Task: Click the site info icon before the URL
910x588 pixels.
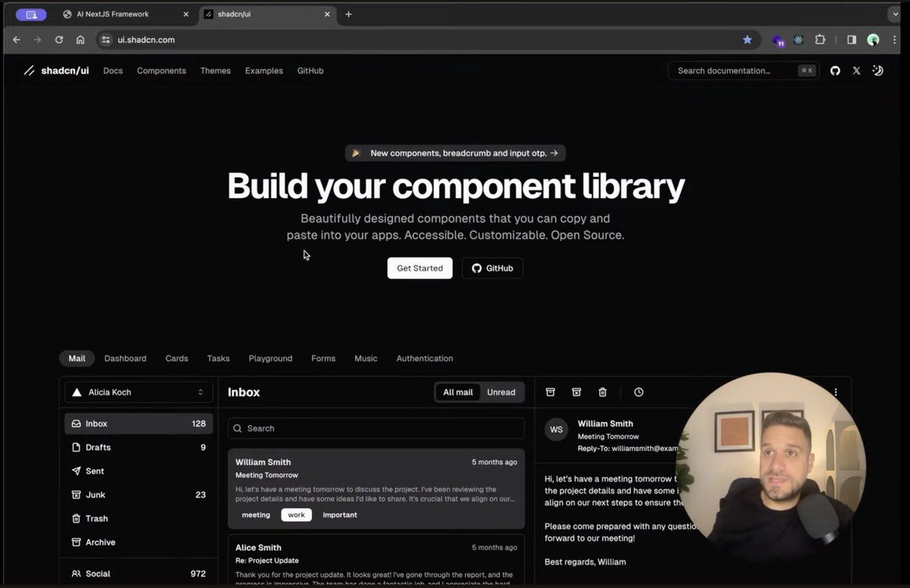Action: pyautogui.click(x=107, y=39)
